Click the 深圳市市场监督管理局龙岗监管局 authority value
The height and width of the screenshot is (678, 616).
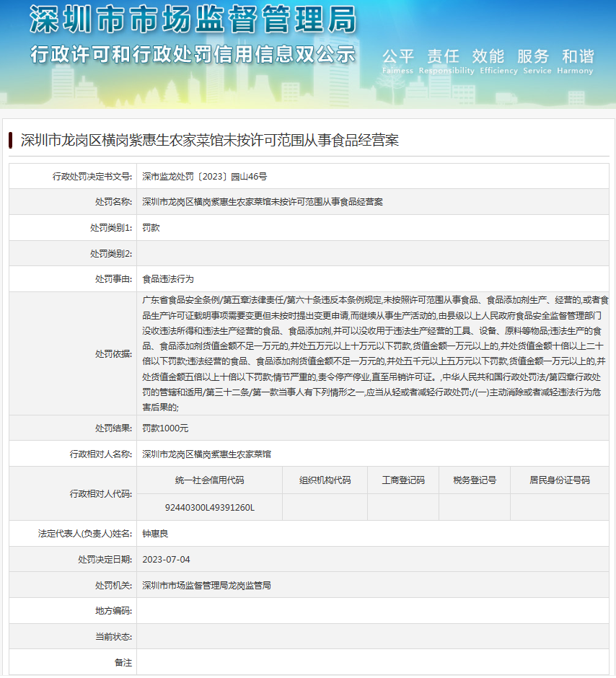point(206,586)
